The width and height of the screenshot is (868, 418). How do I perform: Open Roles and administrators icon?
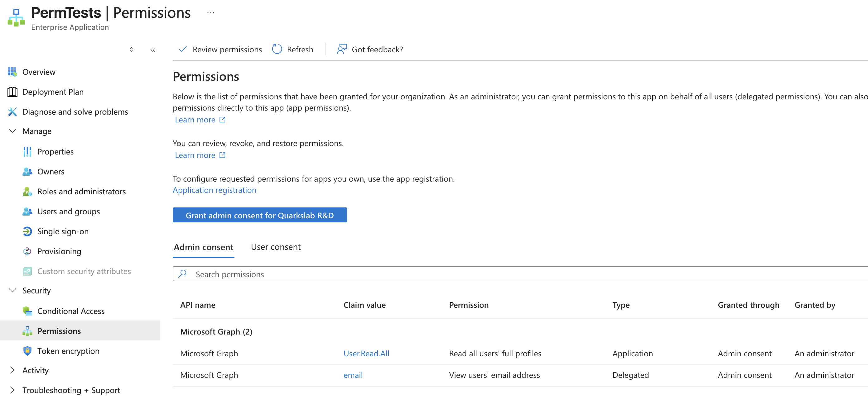coord(27,192)
